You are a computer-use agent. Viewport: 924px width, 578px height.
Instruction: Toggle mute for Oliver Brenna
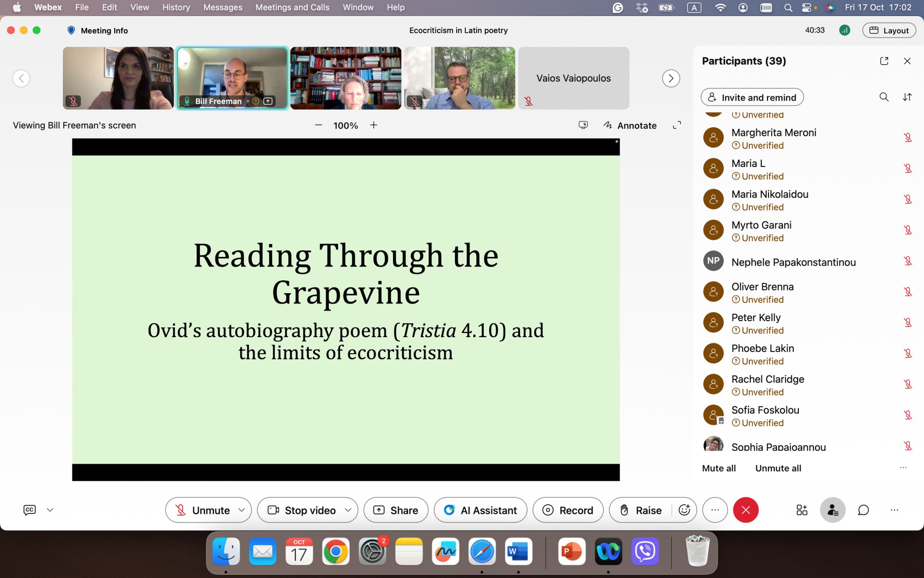coord(907,292)
